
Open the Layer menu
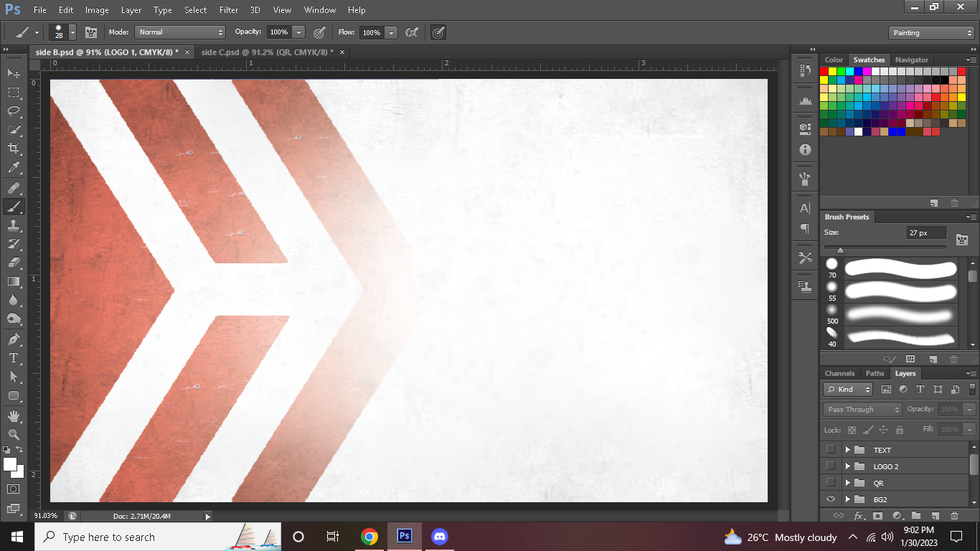pyautogui.click(x=131, y=10)
